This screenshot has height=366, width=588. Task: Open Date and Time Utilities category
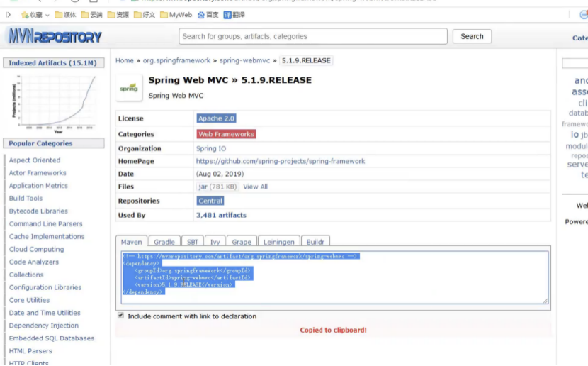45,314
